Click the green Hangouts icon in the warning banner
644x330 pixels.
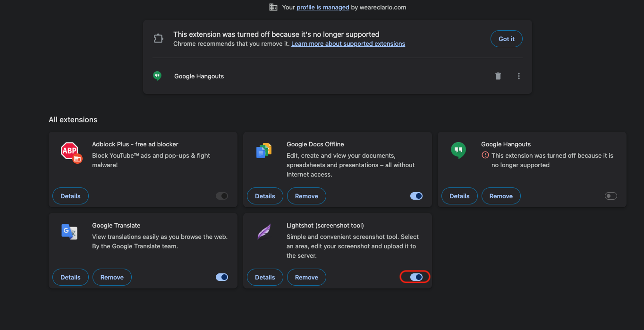point(158,76)
